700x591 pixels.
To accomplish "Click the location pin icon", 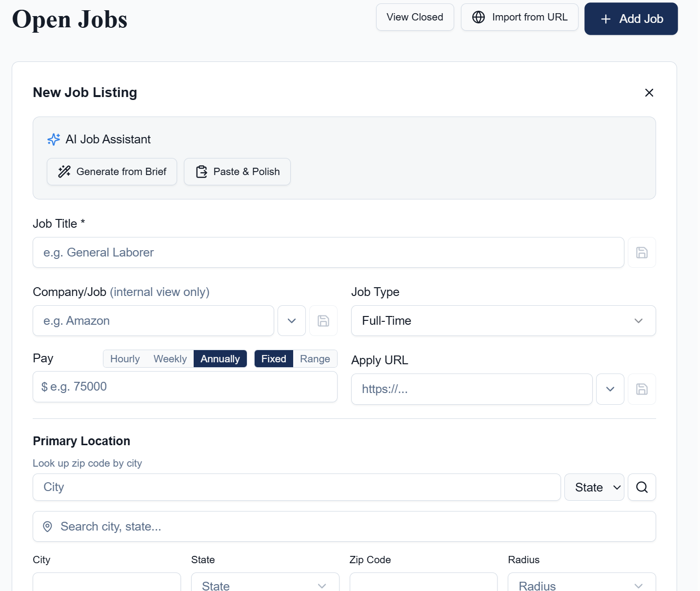I will click(47, 527).
